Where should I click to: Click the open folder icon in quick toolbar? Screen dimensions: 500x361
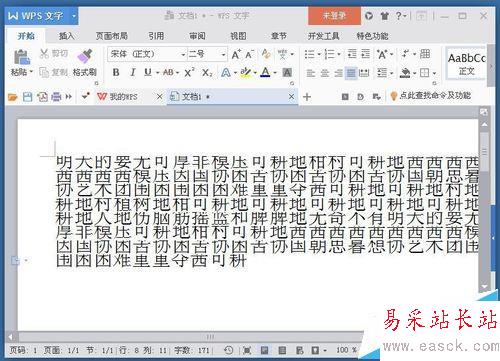pos(13,97)
